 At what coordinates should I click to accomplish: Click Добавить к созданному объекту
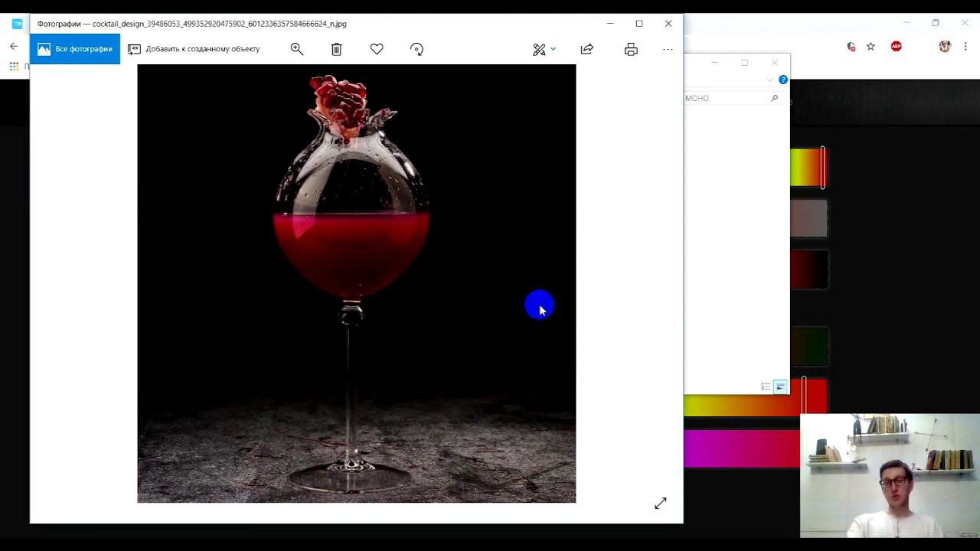click(194, 49)
